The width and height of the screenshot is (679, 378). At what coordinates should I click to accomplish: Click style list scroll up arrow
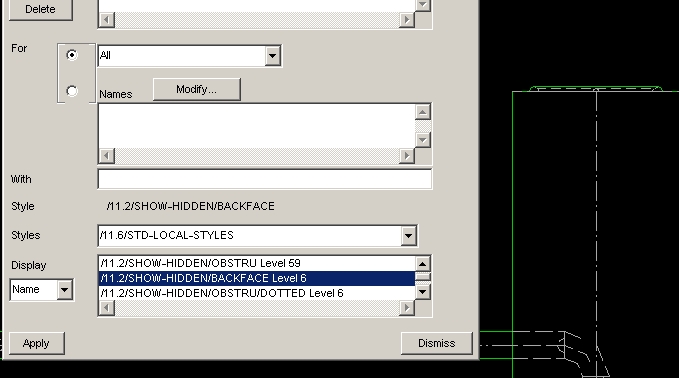pos(423,264)
